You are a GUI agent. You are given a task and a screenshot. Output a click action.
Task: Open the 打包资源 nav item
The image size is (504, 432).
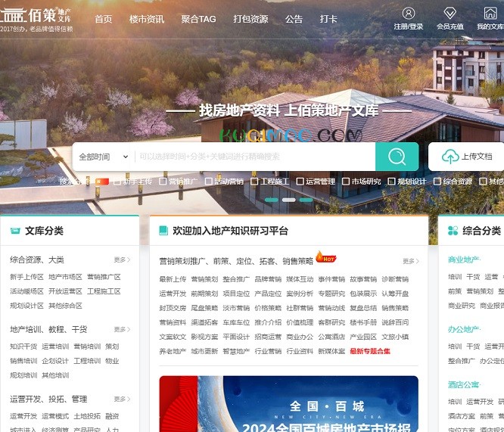click(250, 19)
